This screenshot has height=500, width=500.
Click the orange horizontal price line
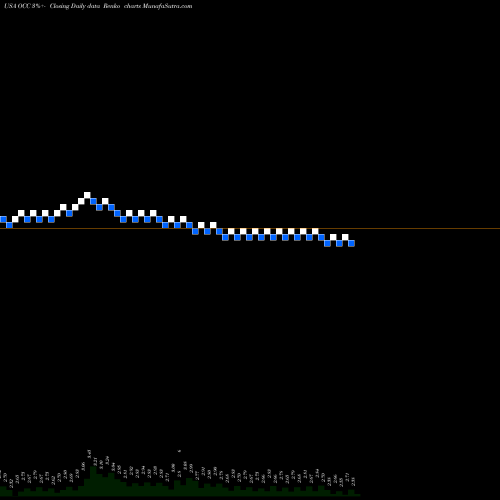pos(250,228)
